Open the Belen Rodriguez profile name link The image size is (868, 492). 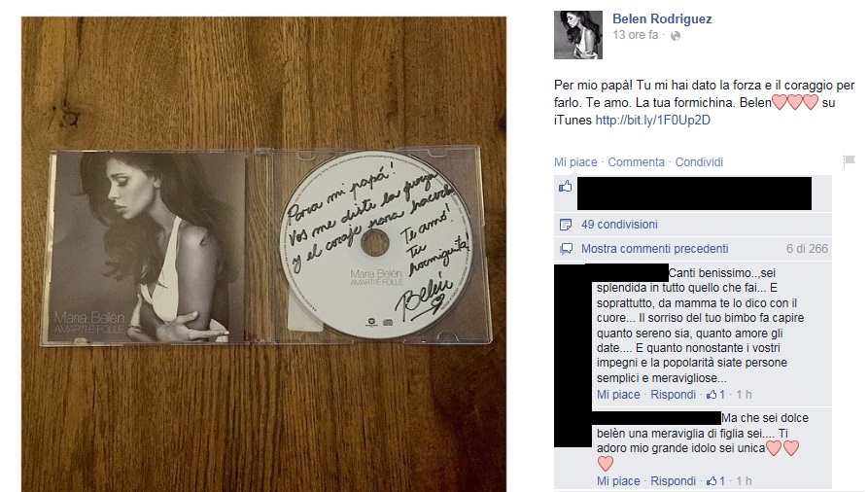click(x=662, y=18)
